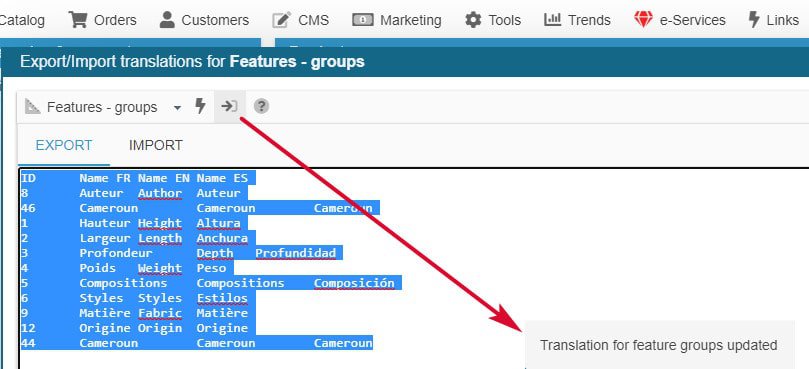Click inside the export translations text area
Image resolution: width=809 pixels, height=369 pixels.
[x=414, y=268]
